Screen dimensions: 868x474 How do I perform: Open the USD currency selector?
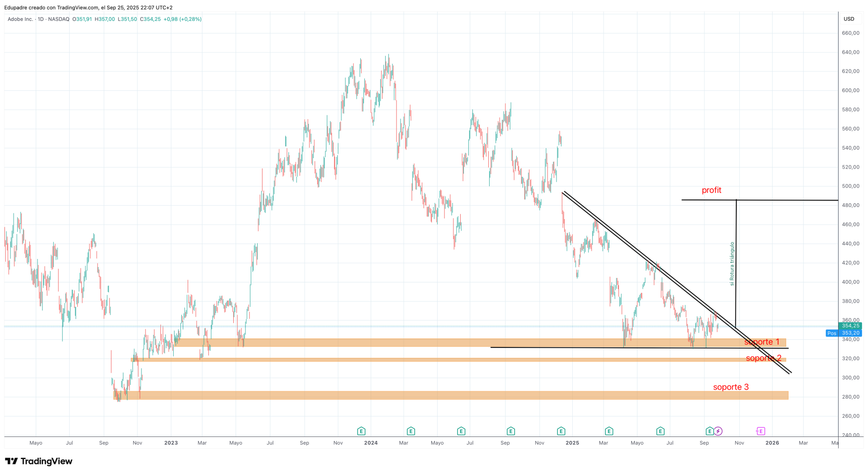pyautogui.click(x=849, y=19)
